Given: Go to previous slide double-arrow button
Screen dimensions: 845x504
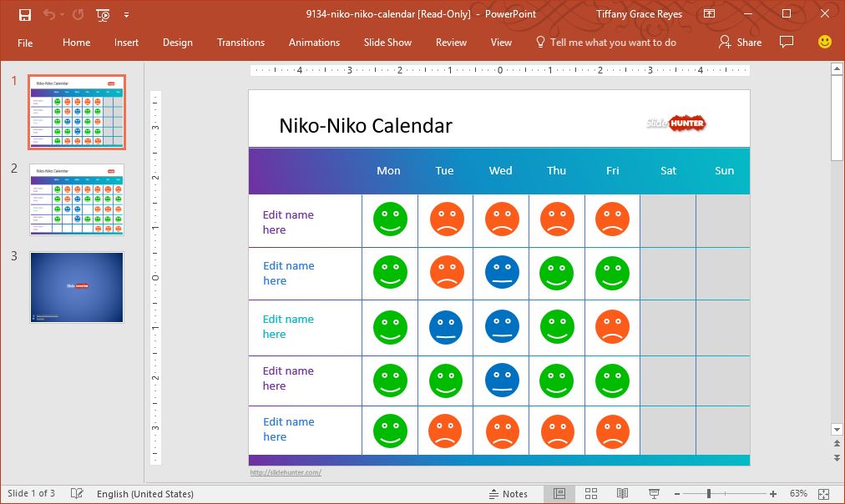Looking at the screenshot, I should click(x=837, y=444).
